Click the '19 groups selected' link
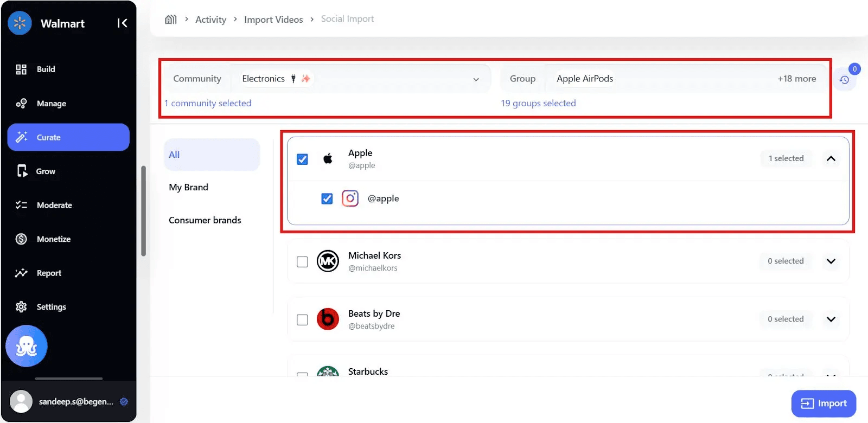868x423 pixels. 538,103
